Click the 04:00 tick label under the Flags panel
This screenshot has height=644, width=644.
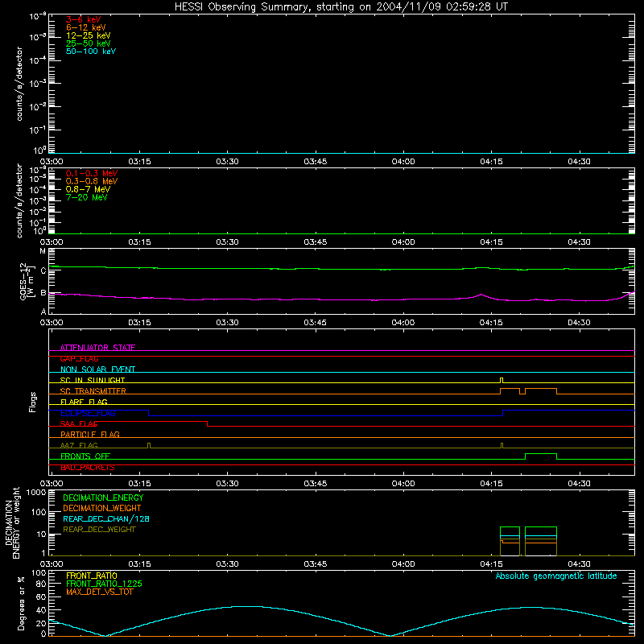(403, 484)
